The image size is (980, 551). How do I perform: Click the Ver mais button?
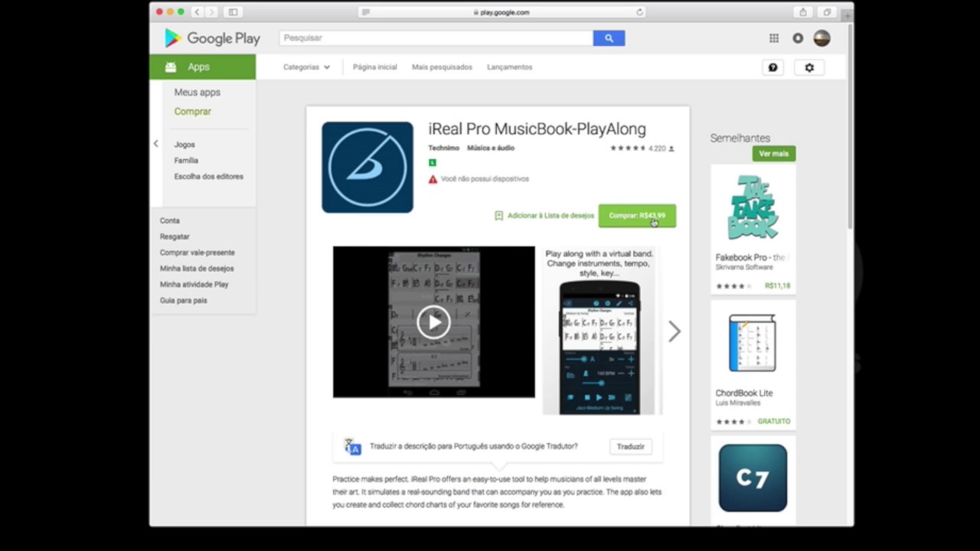click(773, 154)
